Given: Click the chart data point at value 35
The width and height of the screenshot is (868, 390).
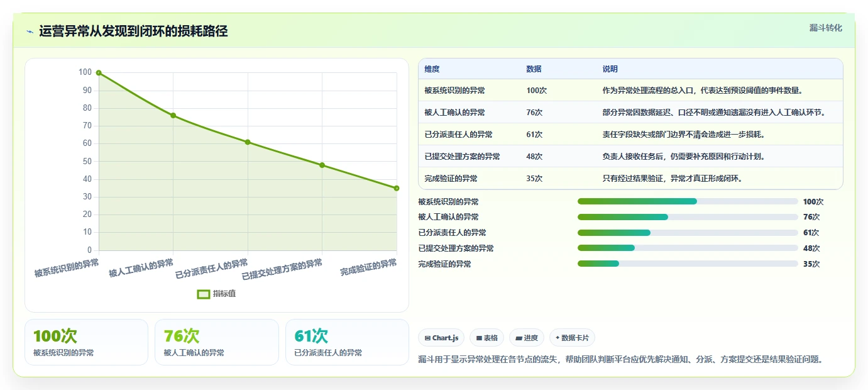Looking at the screenshot, I should [397, 188].
